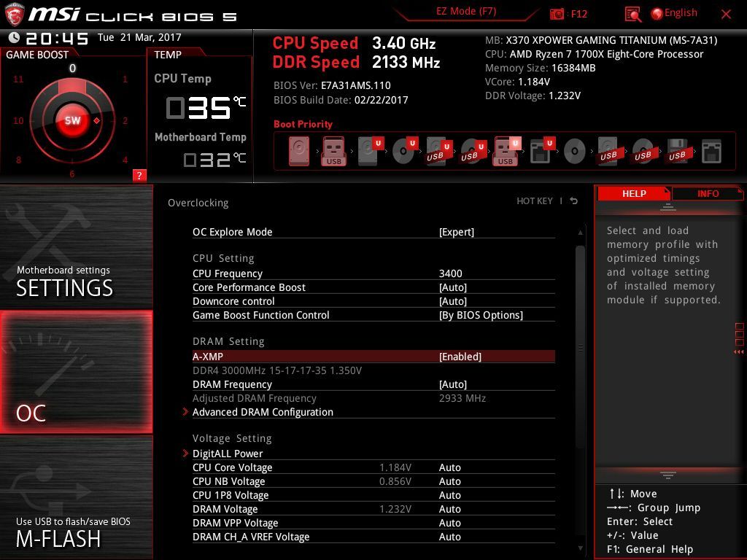Viewport: 747px width, 560px height.
Task: Change the A-XMP [Enabled] setting
Action: [x=460, y=356]
